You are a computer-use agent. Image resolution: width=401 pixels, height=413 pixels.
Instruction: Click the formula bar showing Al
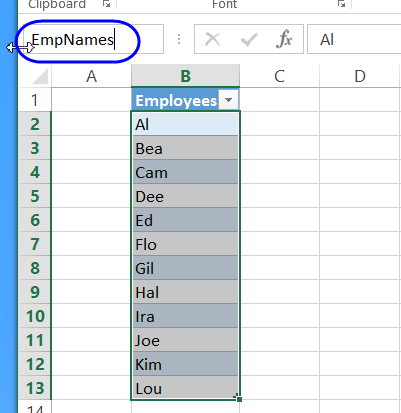354,39
